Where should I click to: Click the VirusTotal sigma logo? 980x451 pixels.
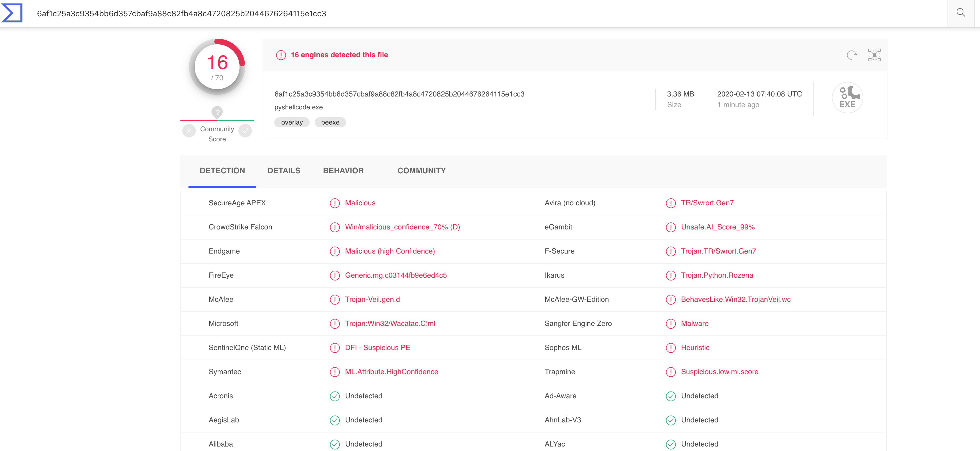click(x=12, y=13)
